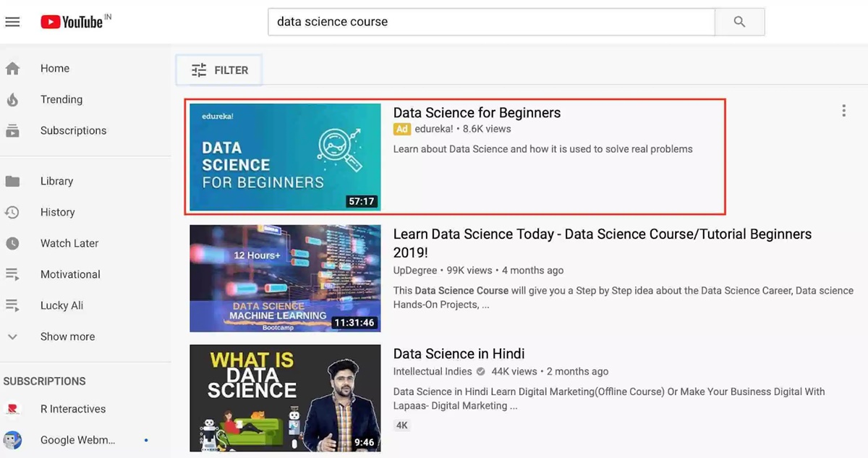Open the Library folder icon
This screenshot has height=458, width=868.
pyautogui.click(x=12, y=181)
